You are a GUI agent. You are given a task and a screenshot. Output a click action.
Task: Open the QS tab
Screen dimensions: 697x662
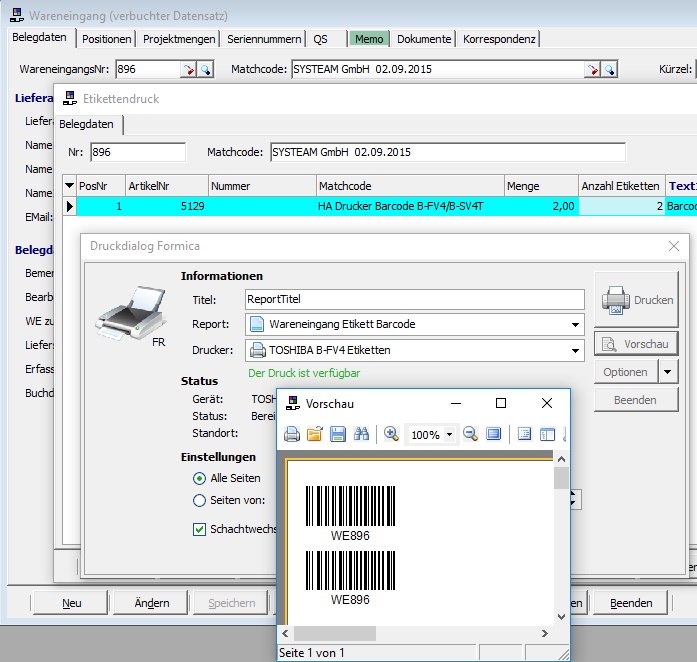coord(320,39)
